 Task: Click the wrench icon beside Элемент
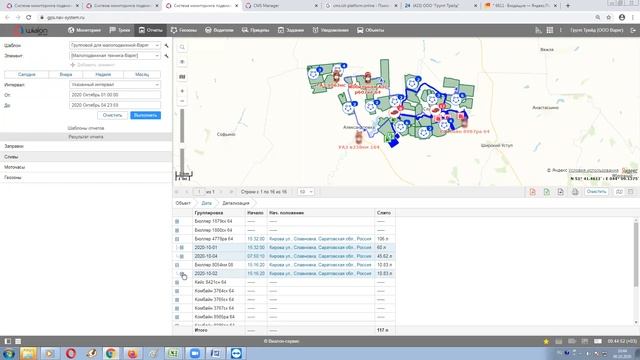tap(167, 56)
